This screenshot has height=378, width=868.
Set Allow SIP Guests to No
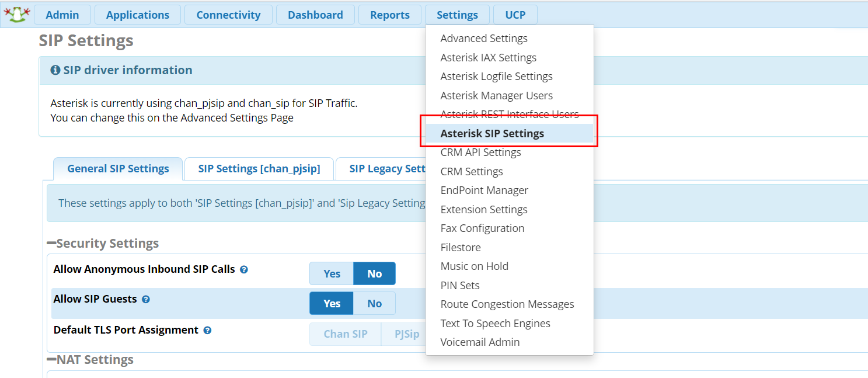374,303
